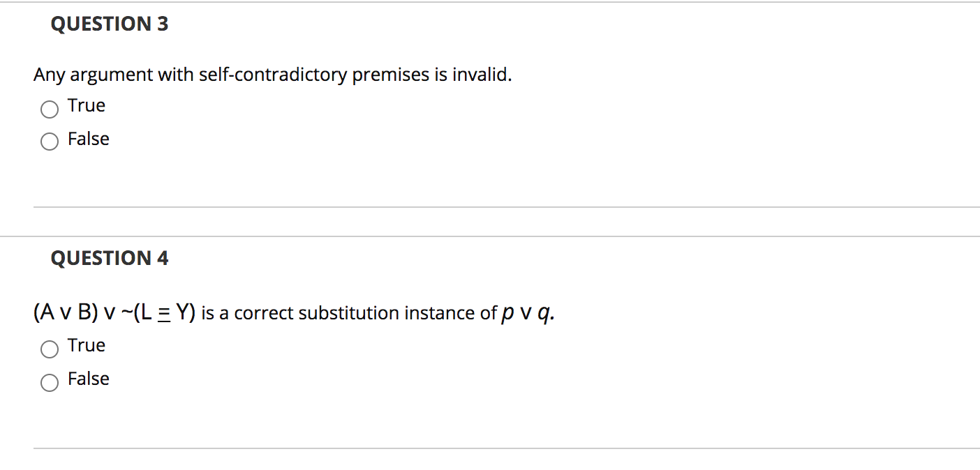The width and height of the screenshot is (980, 470).
Task: Click the True label under Question 4
Action: (86, 345)
